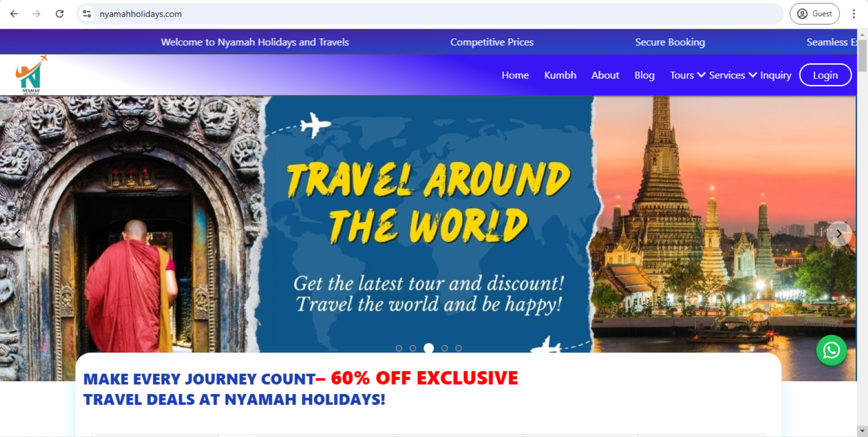The width and height of the screenshot is (868, 437).
Task: Select the last carousel dot
Action: [x=458, y=348]
